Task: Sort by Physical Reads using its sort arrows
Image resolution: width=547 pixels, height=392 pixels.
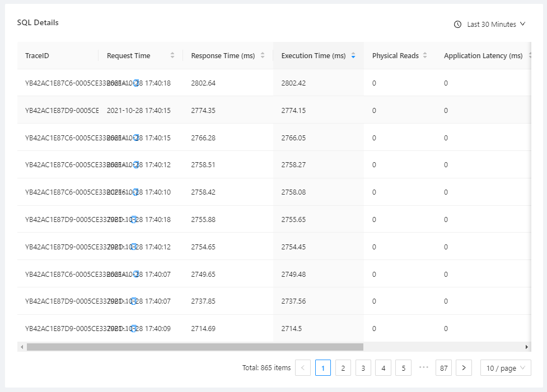Action: point(425,55)
